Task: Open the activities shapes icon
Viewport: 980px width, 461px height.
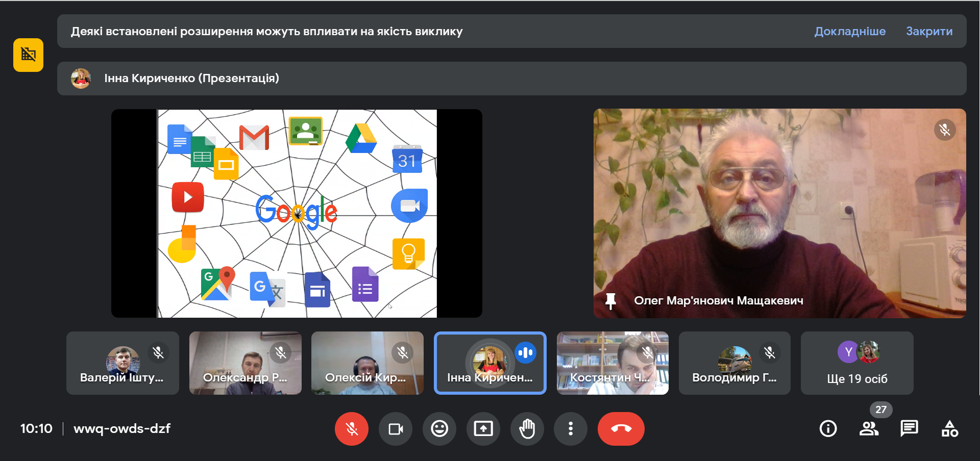Action: pyautogui.click(x=949, y=429)
